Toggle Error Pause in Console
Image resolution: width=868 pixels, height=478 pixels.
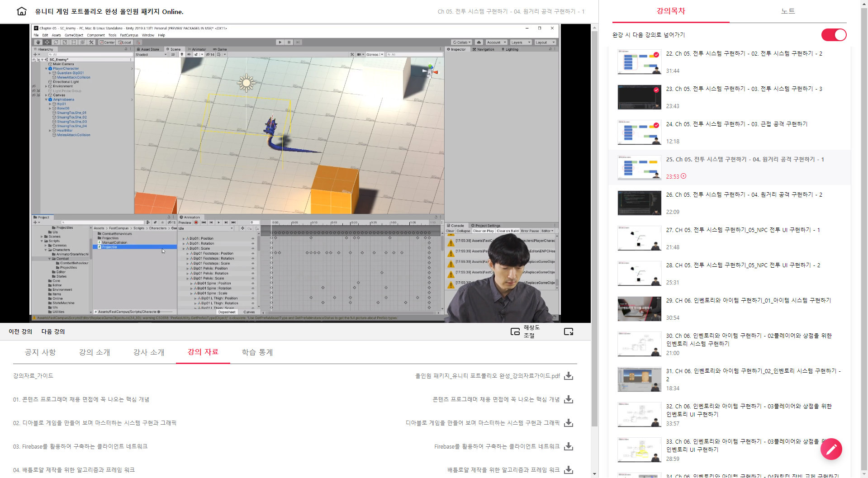pos(530,231)
